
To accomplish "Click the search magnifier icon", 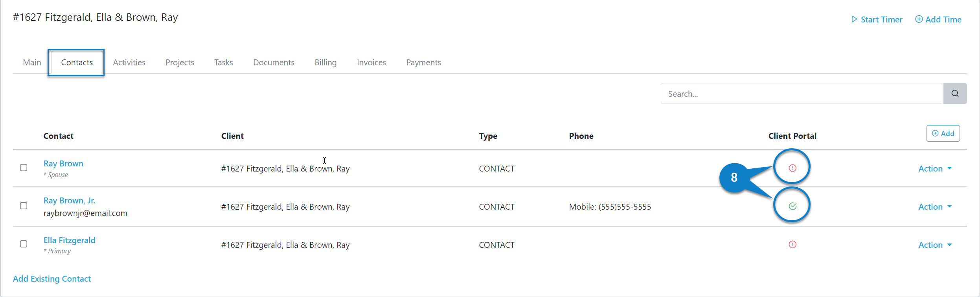I will (x=954, y=93).
